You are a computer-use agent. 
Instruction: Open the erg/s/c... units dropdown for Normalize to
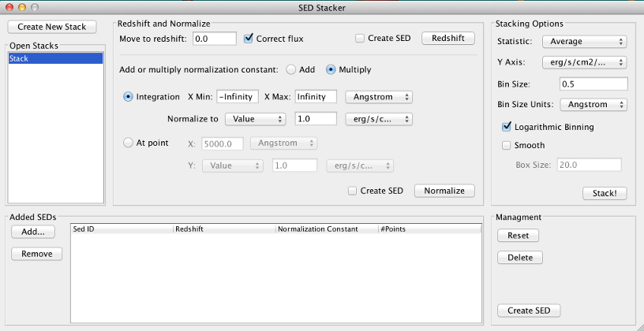[379, 119]
